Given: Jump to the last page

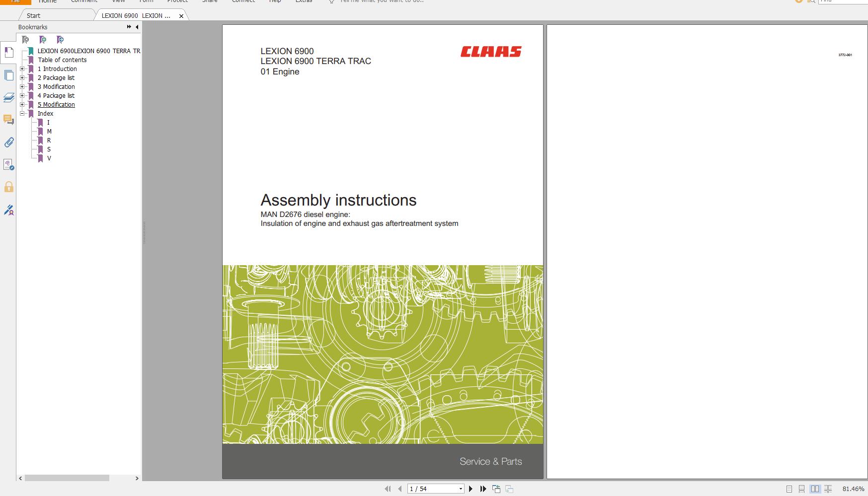Looking at the screenshot, I should (x=483, y=489).
